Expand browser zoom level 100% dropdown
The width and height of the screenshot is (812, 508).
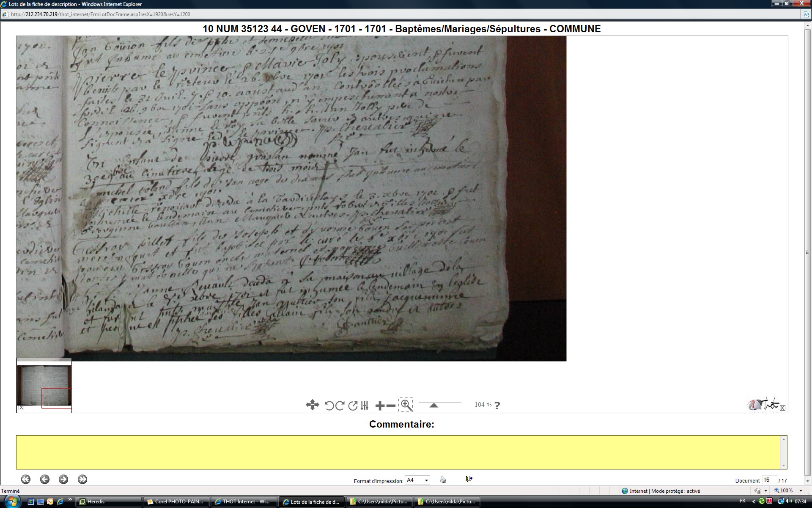801,491
